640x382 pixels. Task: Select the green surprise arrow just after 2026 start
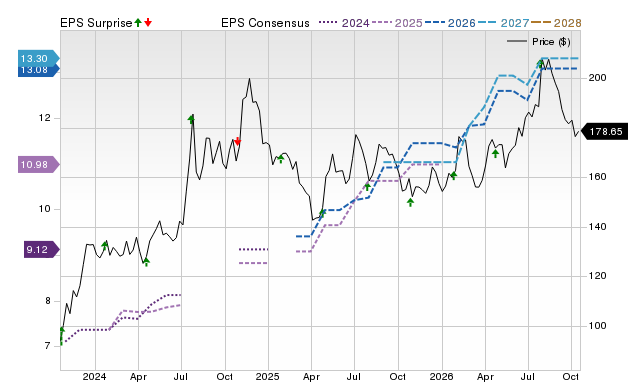[453, 175]
